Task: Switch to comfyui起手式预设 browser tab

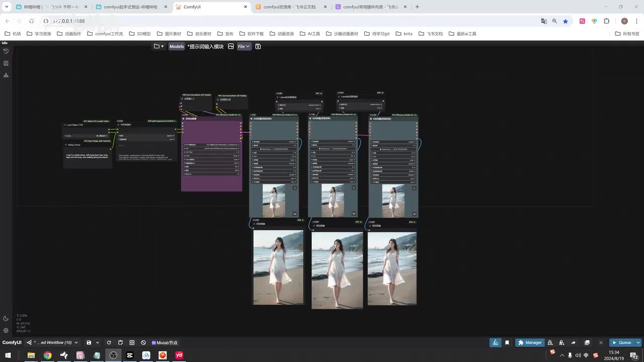Action: (131, 7)
